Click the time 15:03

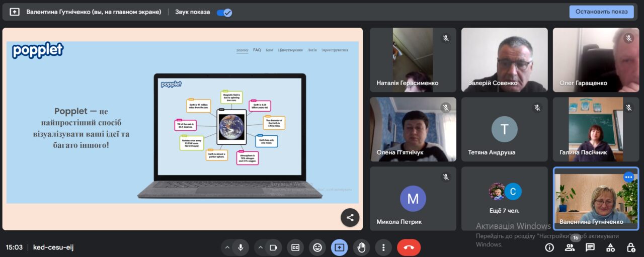14,247
